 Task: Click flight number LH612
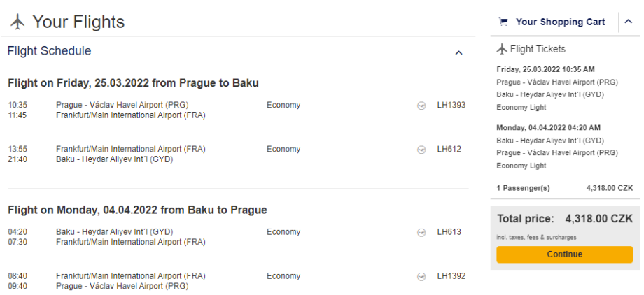449,150
